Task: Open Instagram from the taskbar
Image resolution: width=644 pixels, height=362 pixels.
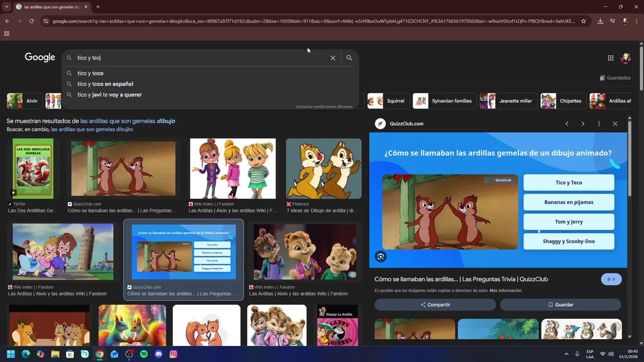Action: point(174,354)
